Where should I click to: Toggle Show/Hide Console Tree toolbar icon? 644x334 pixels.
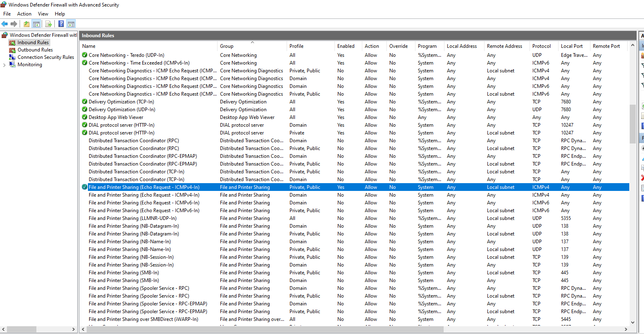36,24
